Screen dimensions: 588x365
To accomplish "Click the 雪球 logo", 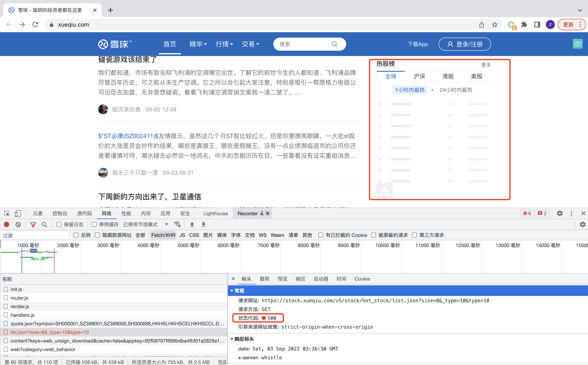I will 115,44.
